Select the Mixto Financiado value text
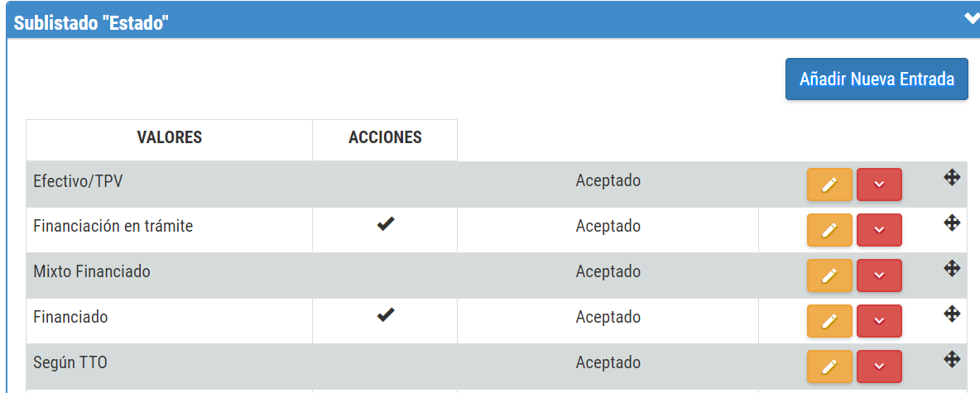 pos(91,271)
